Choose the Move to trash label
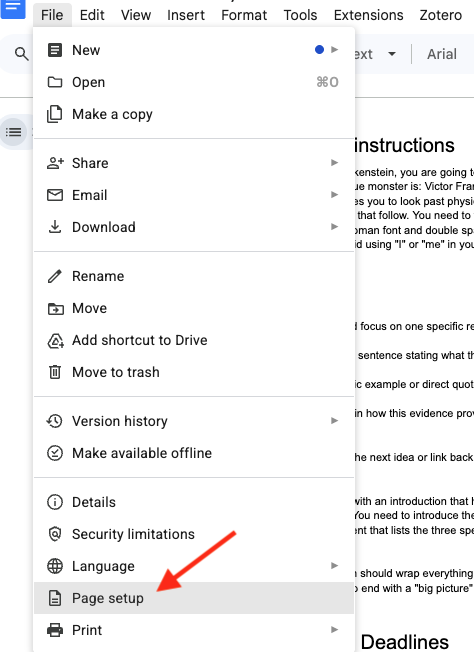This screenshot has height=652, width=474. (116, 372)
